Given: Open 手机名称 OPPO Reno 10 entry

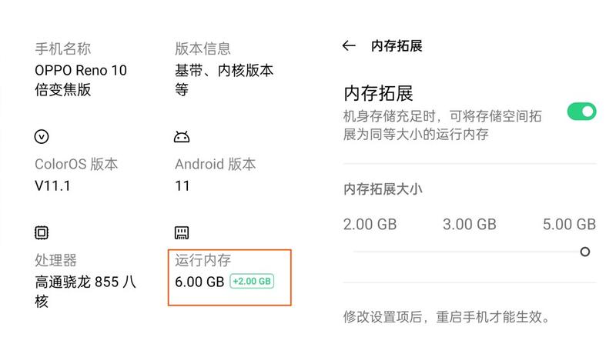Looking at the screenshot, I should [81, 69].
